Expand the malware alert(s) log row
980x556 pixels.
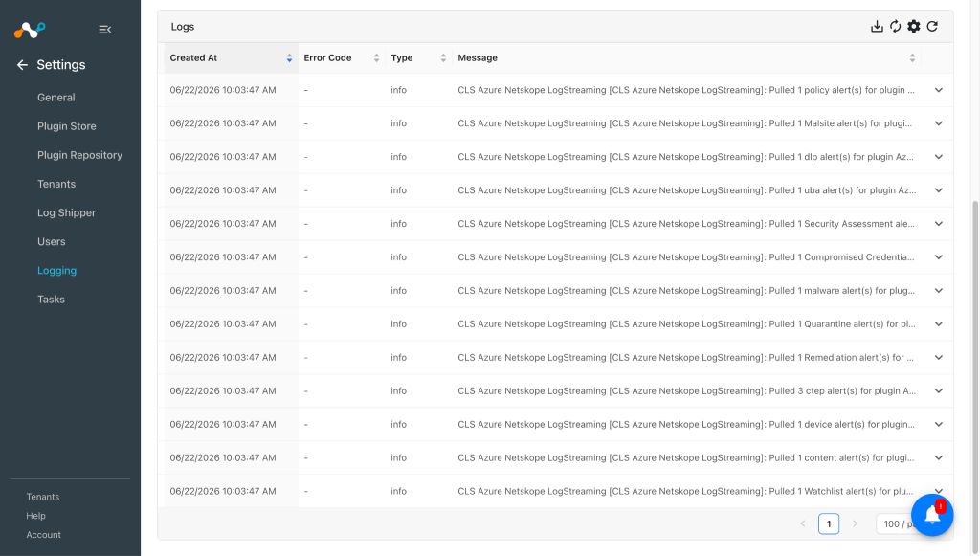[938, 291]
